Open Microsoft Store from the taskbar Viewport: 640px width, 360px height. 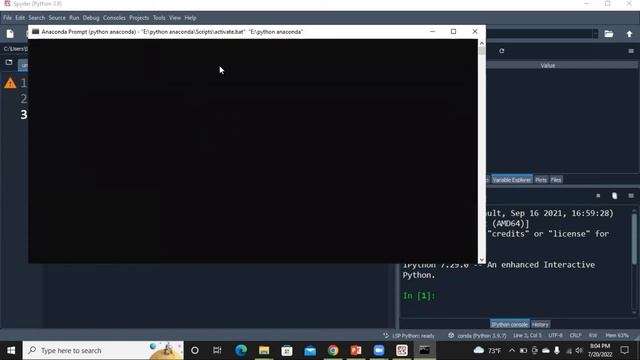pyautogui.click(x=287, y=351)
